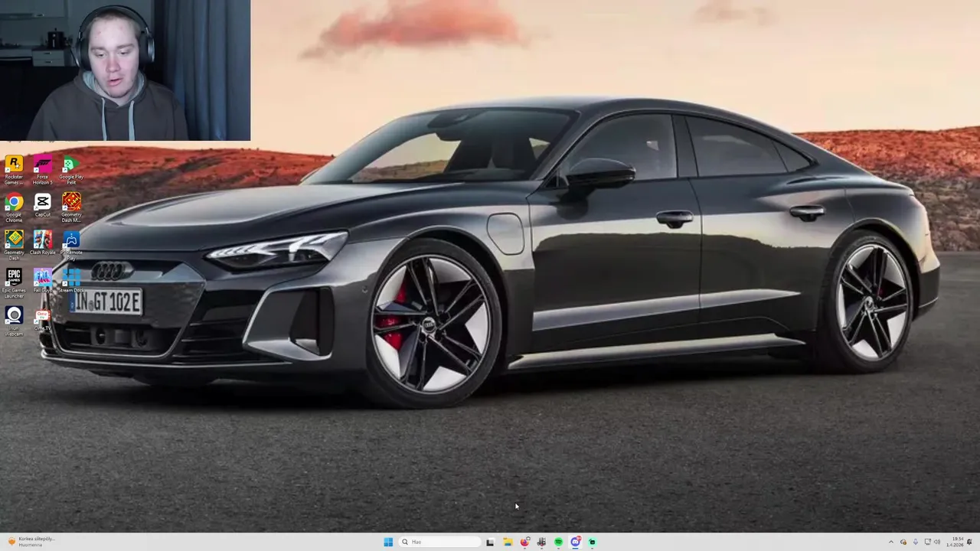Select the Rockstar Games desktop shortcut
The image size is (980, 551).
coord(14,171)
